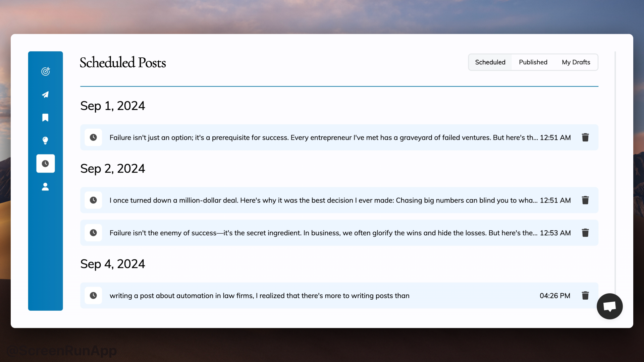Open post 'Failure isn't just an option'

[339, 137]
